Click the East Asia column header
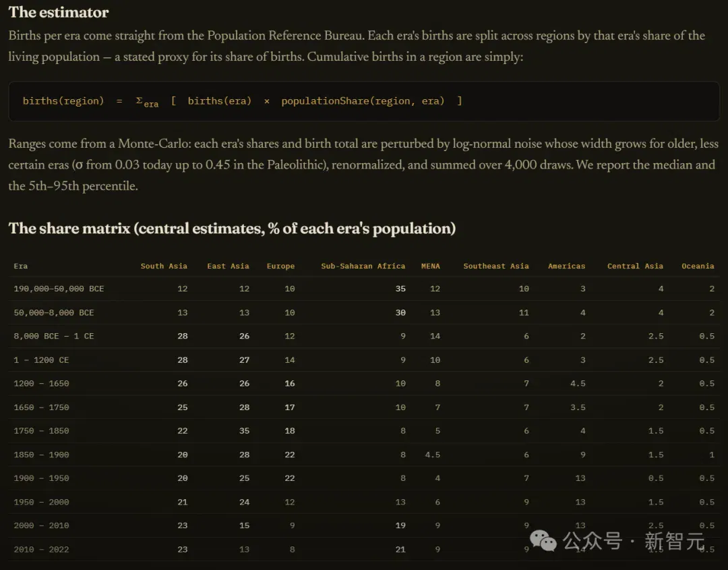Image resolution: width=728 pixels, height=570 pixels. (228, 266)
